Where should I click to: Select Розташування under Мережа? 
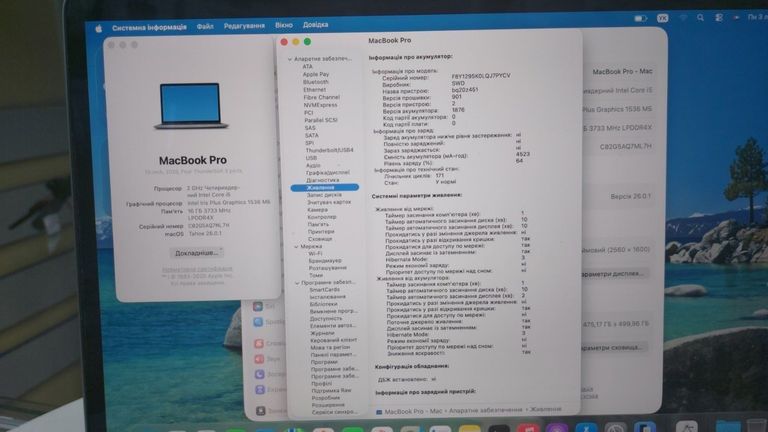click(328, 268)
